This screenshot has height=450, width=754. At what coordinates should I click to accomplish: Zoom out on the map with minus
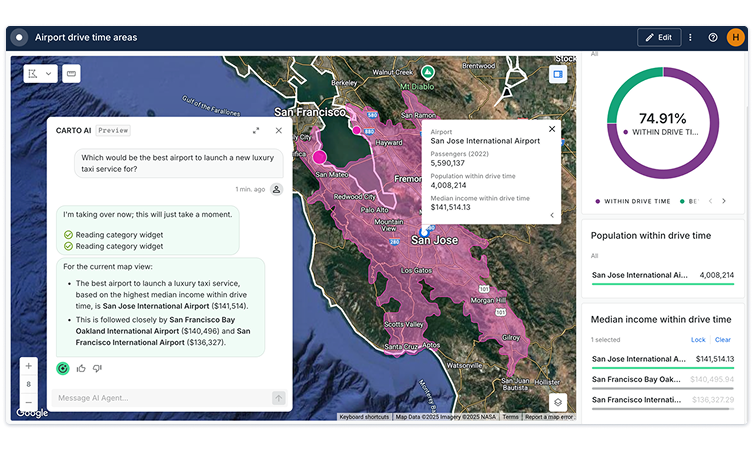(x=28, y=402)
